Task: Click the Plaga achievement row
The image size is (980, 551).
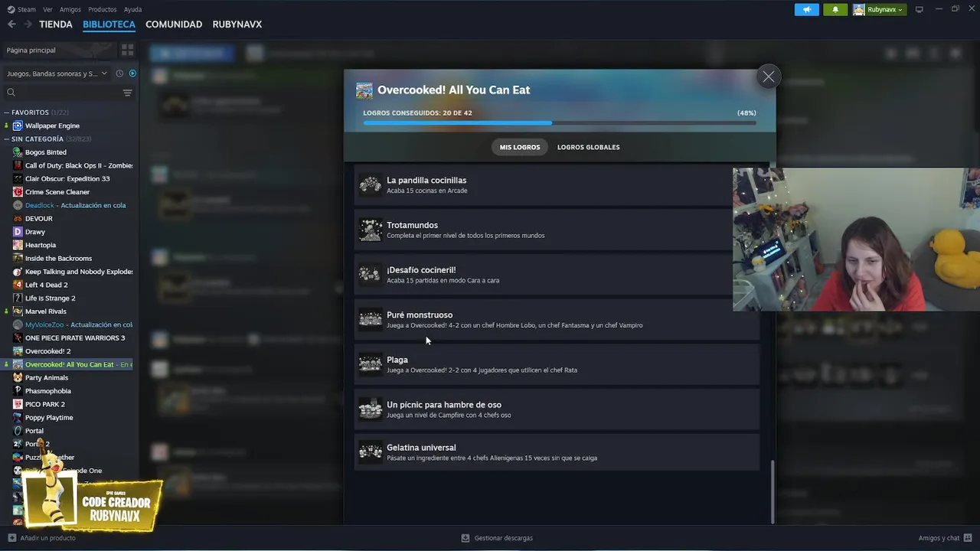Action: pyautogui.click(x=557, y=364)
